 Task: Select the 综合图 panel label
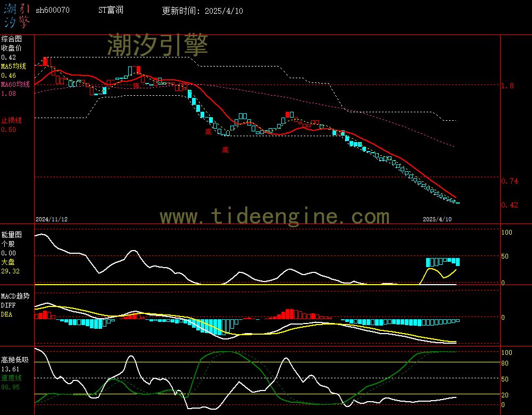pos(11,39)
